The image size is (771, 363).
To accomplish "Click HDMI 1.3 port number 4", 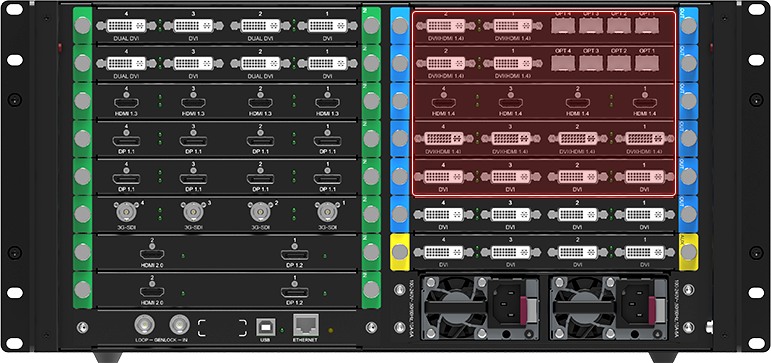I will coord(126,103).
